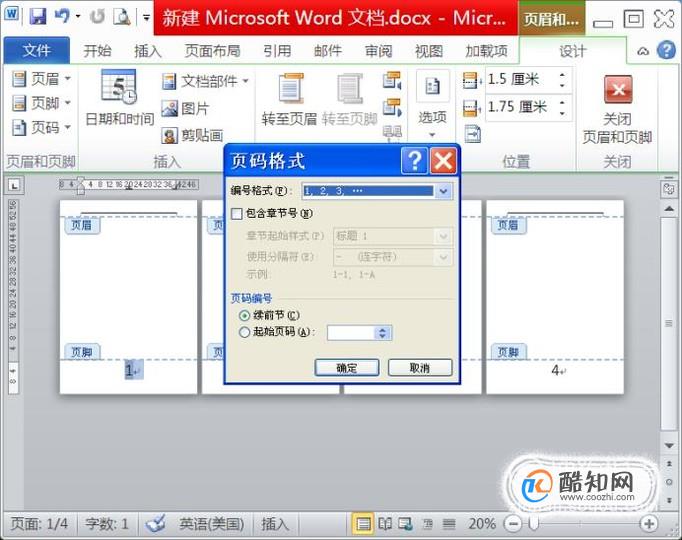Insert 日期和时间 into header
682x540 pixels.
(120, 97)
